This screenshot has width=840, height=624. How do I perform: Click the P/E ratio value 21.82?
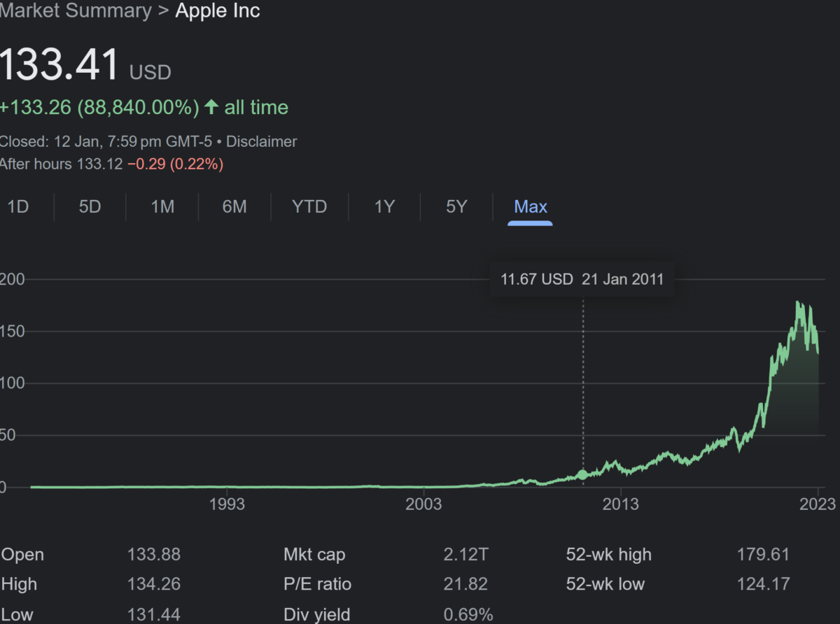[x=465, y=584]
